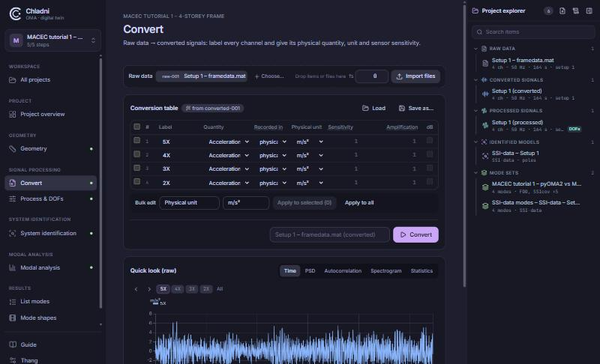The image size is (600, 364).
Task: Switch Quick look to the Autocorrelation tab
Action: click(x=343, y=271)
